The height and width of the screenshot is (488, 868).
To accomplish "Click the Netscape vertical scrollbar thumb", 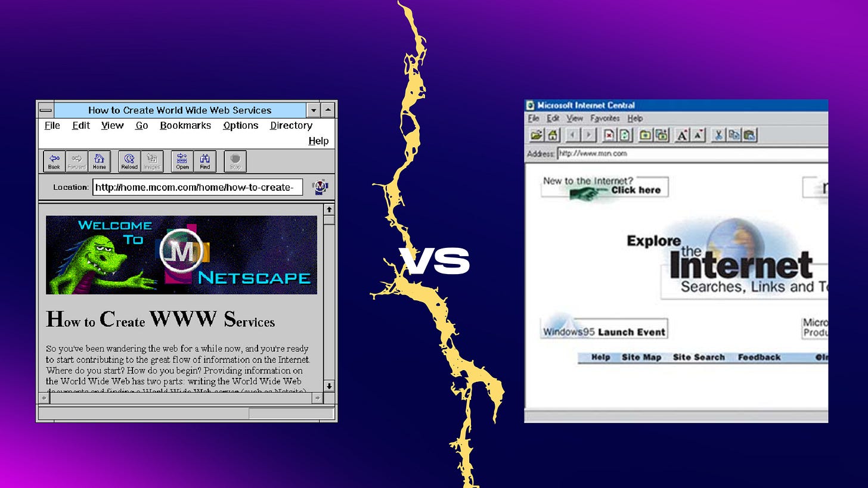I will 329,220.
